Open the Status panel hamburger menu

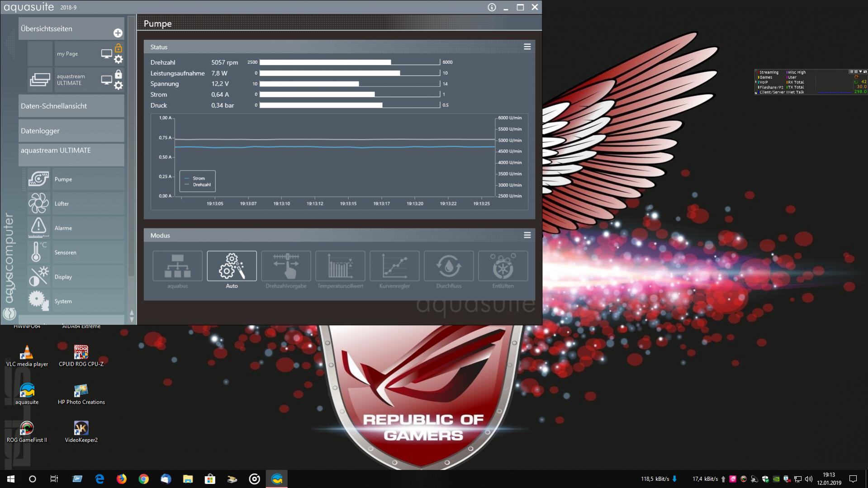click(x=527, y=47)
